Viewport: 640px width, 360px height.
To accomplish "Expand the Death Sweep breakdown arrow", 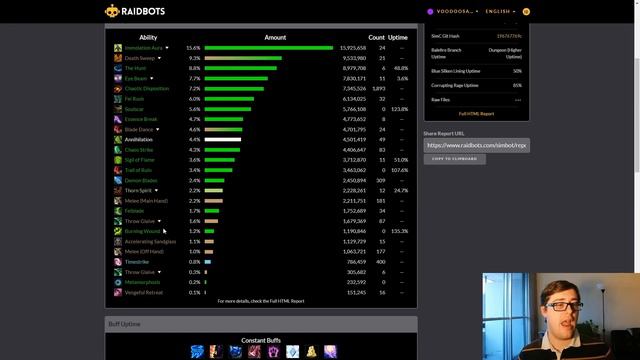I will point(159,58).
